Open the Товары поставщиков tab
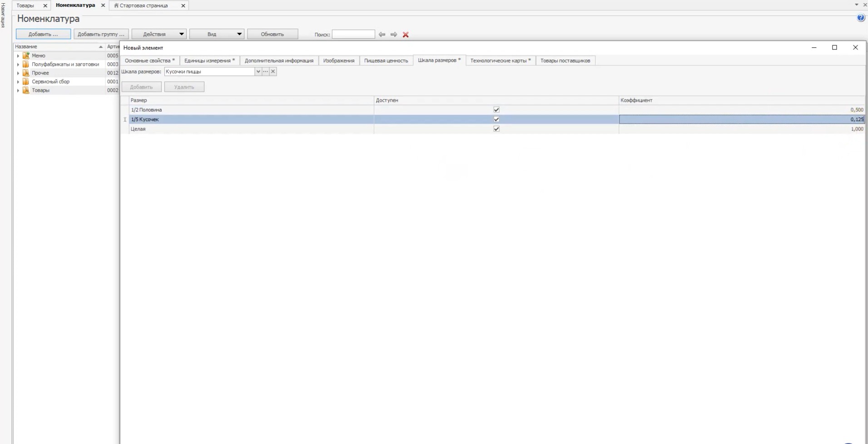The height and width of the screenshot is (444, 868). 565,60
